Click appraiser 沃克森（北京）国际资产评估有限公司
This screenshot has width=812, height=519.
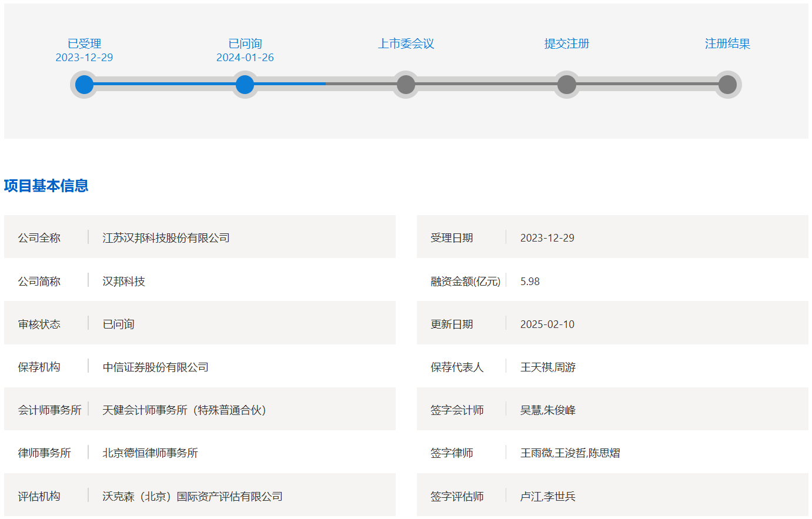point(192,497)
